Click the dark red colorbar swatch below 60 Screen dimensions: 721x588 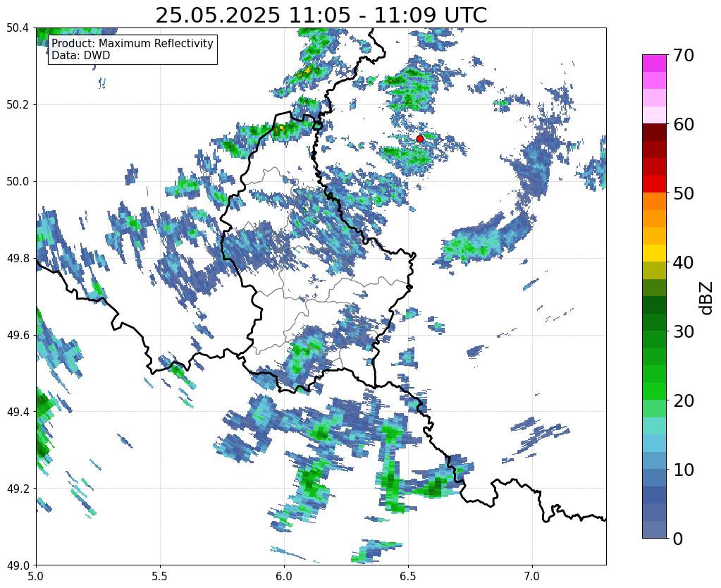[x=654, y=132]
